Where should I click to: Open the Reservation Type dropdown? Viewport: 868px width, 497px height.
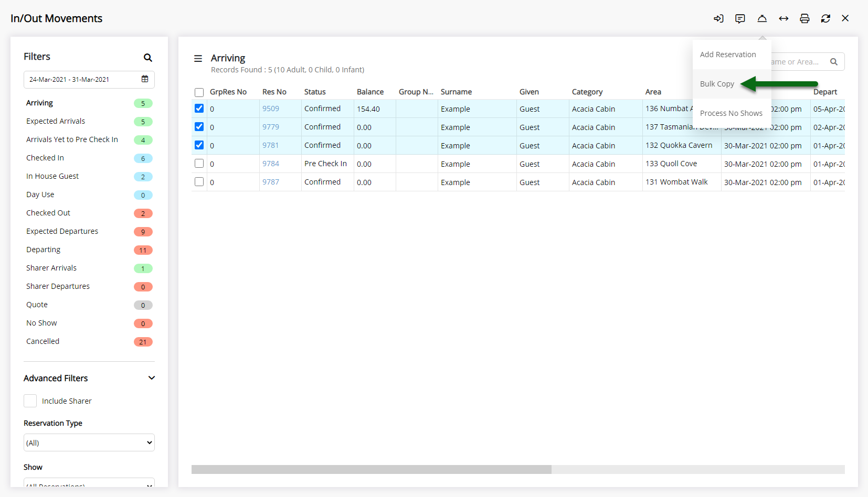coord(89,442)
